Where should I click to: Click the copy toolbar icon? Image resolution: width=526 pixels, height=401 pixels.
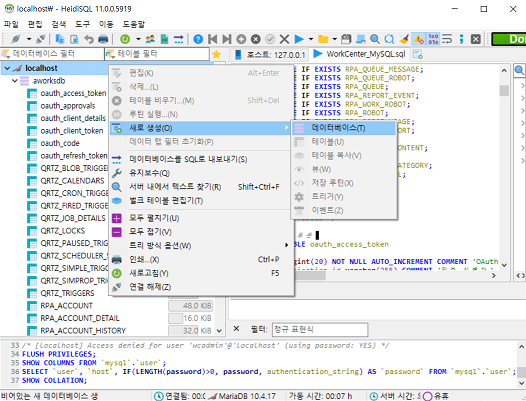pos(60,39)
